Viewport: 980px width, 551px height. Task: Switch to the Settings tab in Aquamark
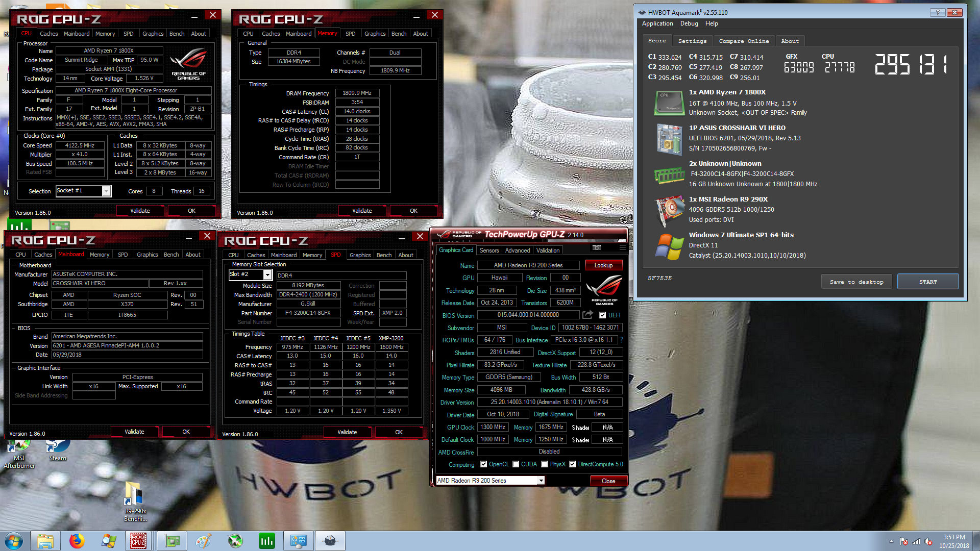692,41
